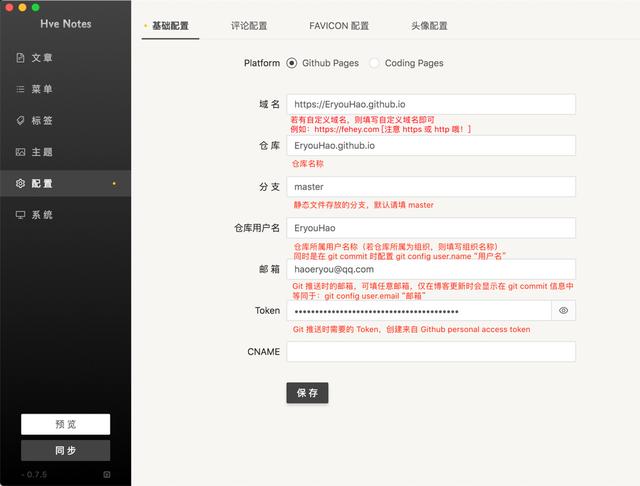Select the Github Pages radio button
640x486 pixels.
291,63
